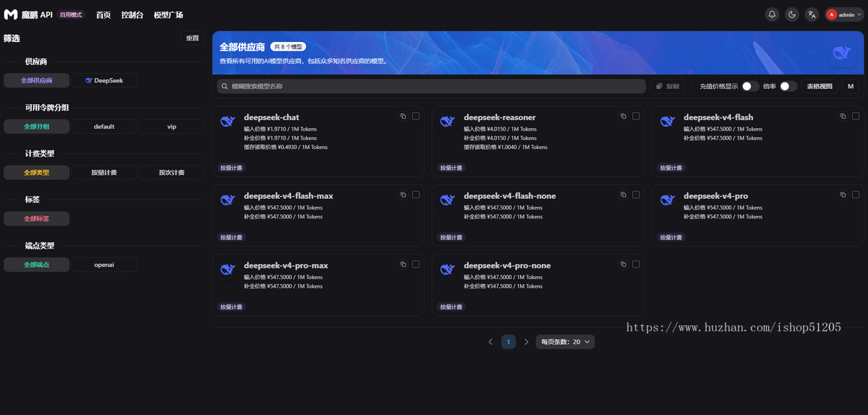This screenshot has width=868, height=415.
Task: Focus the fuzzy model name search field
Action: point(431,86)
